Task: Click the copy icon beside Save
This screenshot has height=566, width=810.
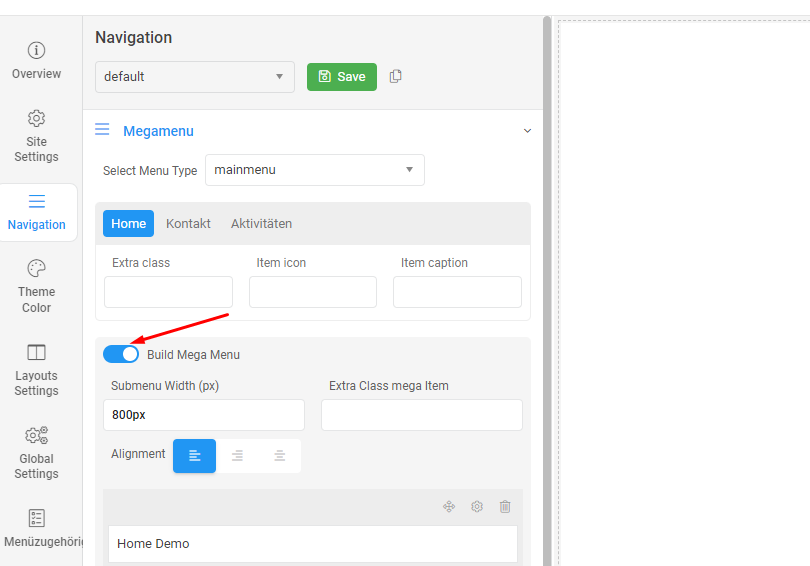Action: pyautogui.click(x=396, y=76)
